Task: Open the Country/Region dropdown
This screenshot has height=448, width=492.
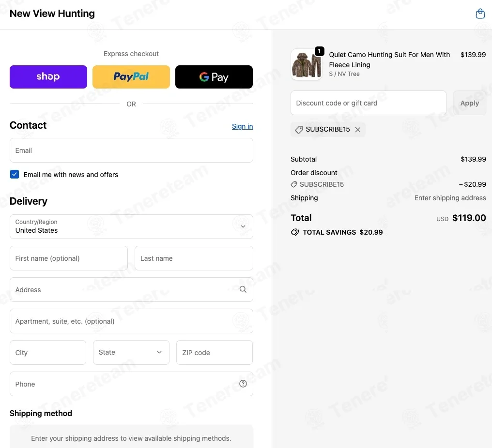Action: click(x=131, y=227)
